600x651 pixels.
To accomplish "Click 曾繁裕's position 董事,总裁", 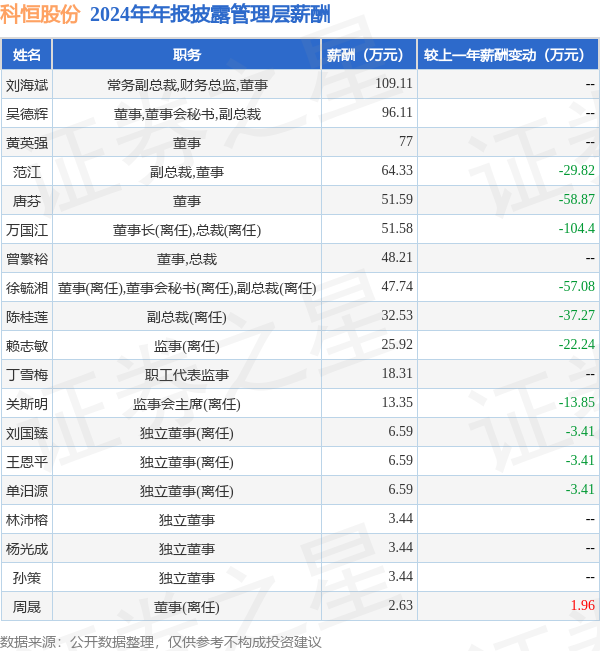I will tap(187, 259).
